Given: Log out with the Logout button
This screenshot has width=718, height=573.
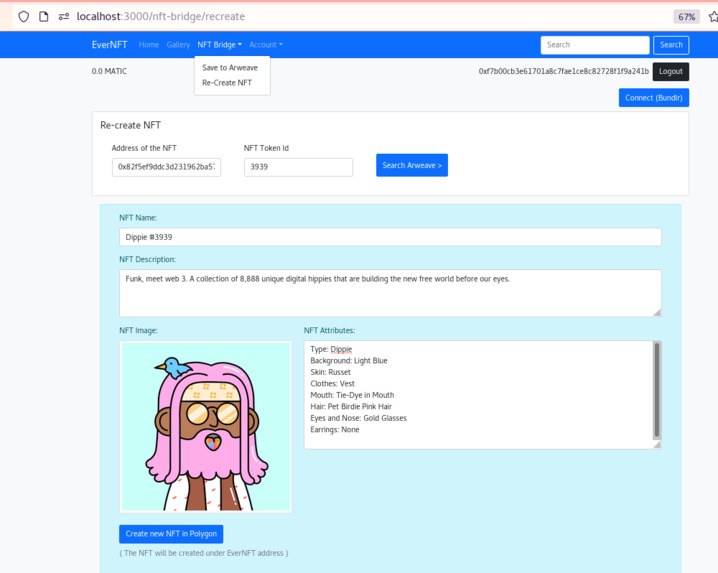Looking at the screenshot, I should (670, 71).
